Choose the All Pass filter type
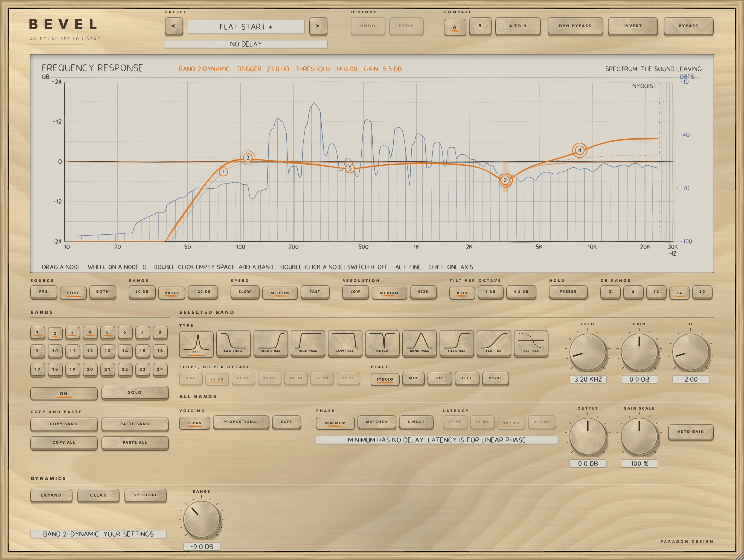Image resolution: width=744 pixels, height=560 pixels. (x=531, y=343)
